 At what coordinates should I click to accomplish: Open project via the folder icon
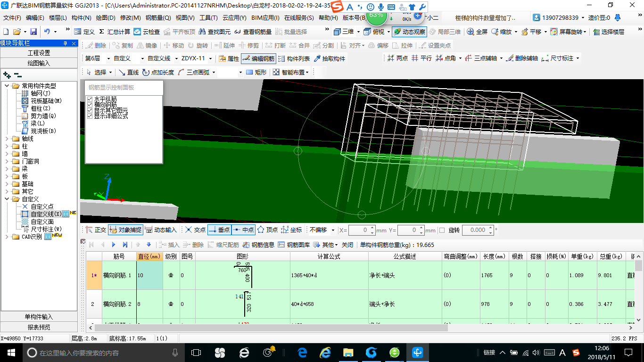[x=17, y=32]
